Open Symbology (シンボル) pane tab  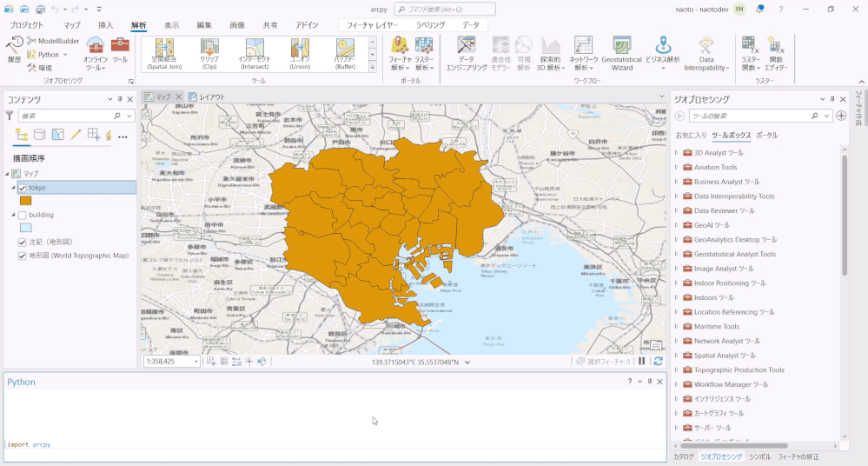[759, 456]
